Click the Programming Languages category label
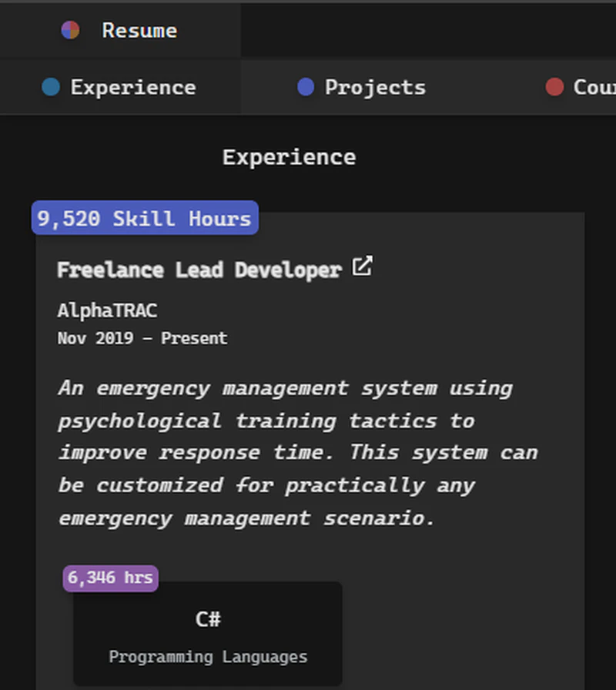 click(208, 657)
